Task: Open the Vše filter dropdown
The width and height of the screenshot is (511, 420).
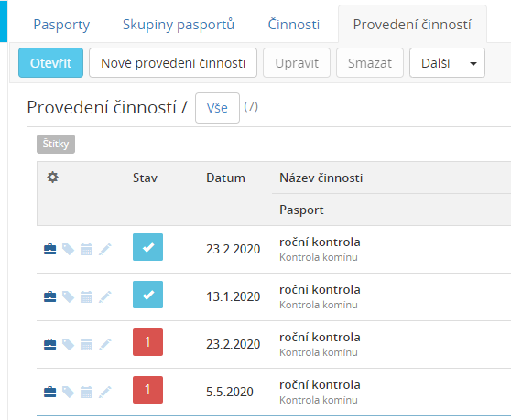Action: [x=217, y=108]
